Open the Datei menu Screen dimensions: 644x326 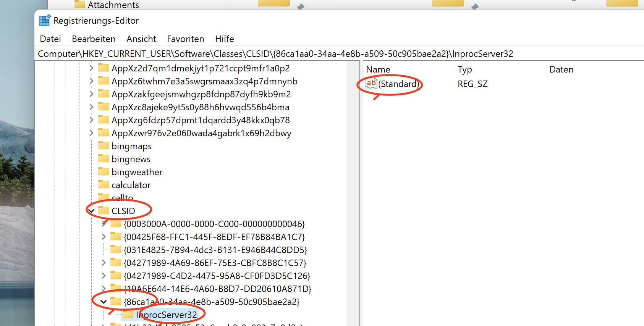tap(50, 39)
